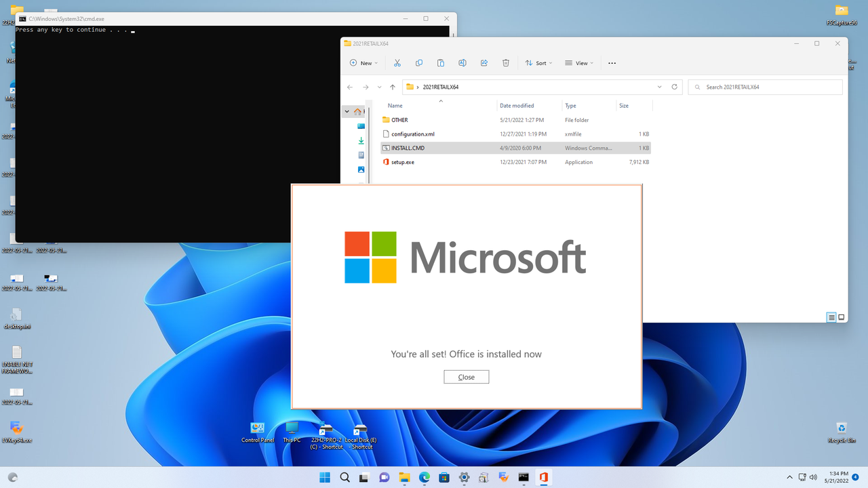Click the Cut icon in Explorer toolbar

pos(397,63)
